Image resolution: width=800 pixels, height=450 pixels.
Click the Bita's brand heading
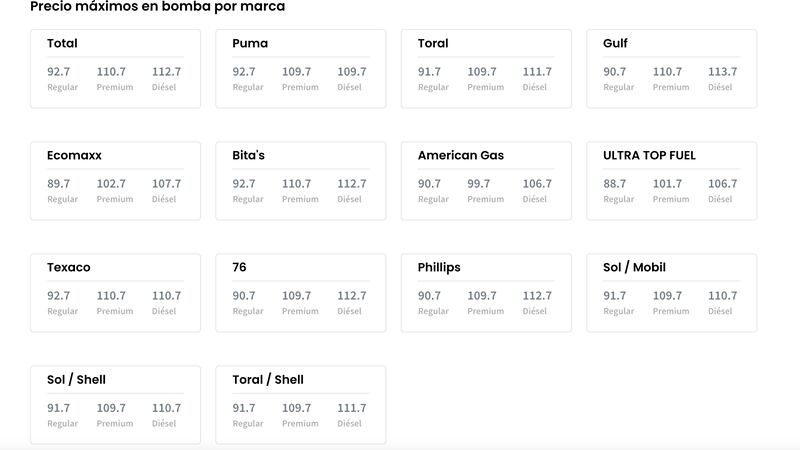point(248,155)
